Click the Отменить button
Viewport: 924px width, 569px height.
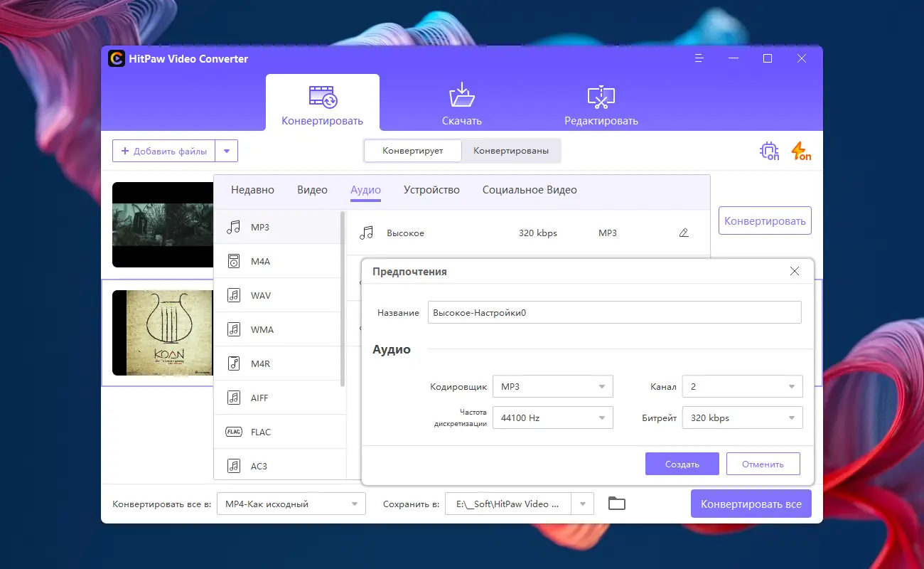[x=763, y=464]
